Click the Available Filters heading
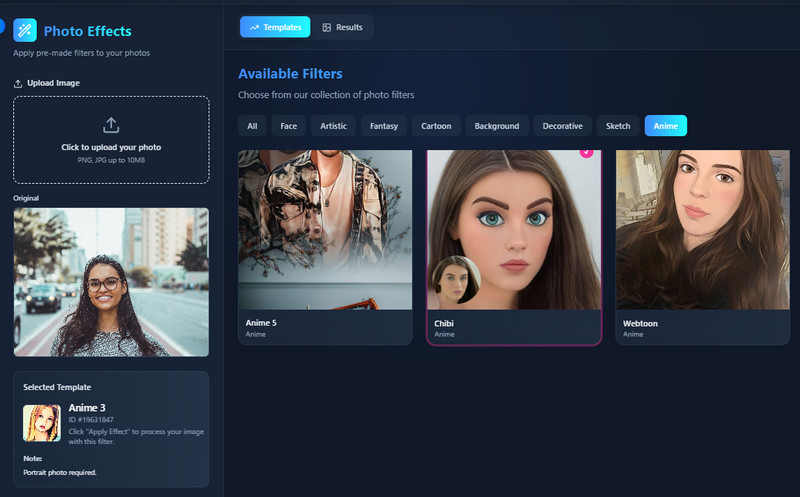Image resolution: width=800 pixels, height=497 pixels. (290, 74)
